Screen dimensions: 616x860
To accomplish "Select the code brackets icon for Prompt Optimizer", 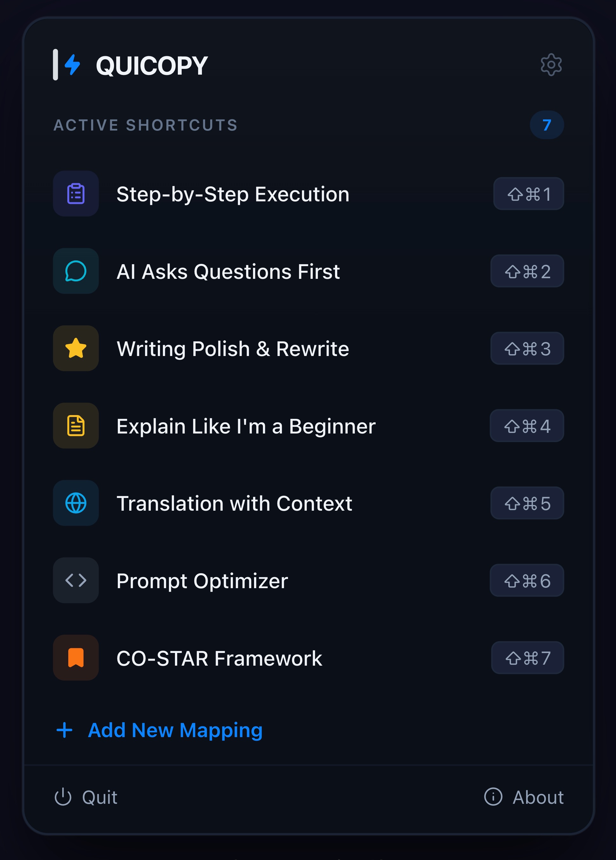I will (76, 581).
